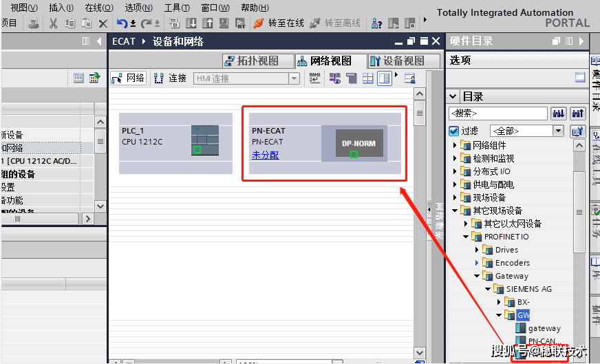Open the 在线(O) menu
600x364 pixels.
tap(99, 8)
